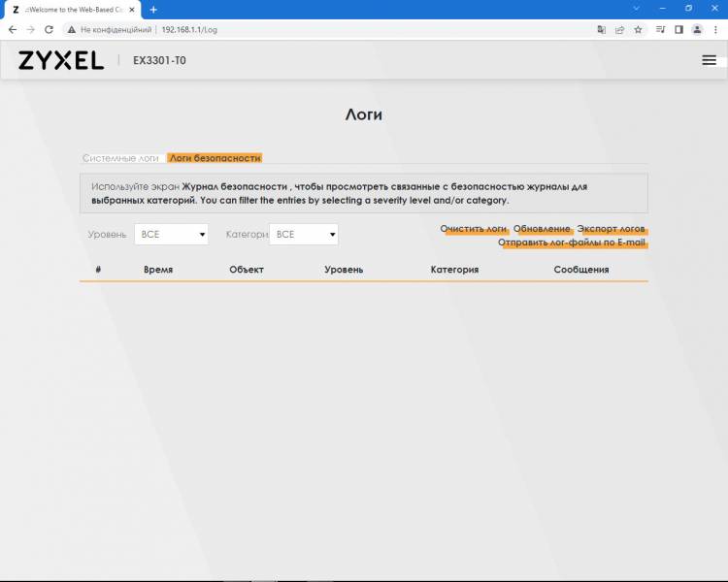Screen dimensions: 728x582
Task: Select the Welcome to the Web-Based browser tab
Action: click(x=72, y=10)
